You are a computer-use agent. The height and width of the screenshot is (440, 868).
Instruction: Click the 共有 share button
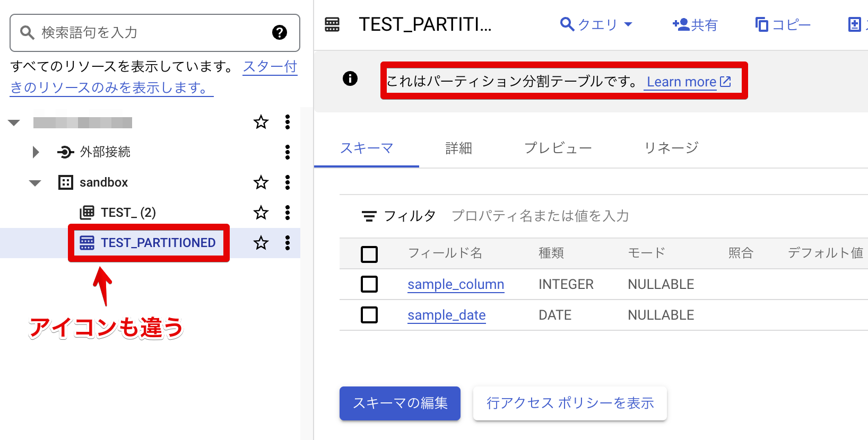point(695,24)
